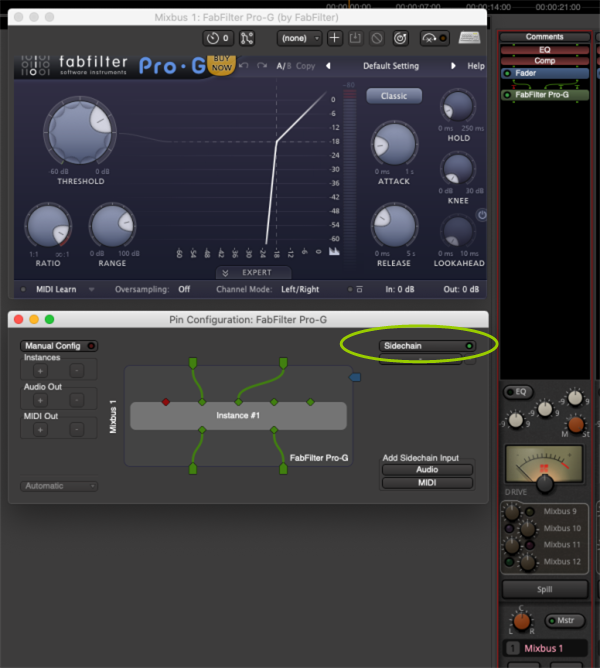Toggle the Sidechain button
The height and width of the screenshot is (668, 600).
click(x=427, y=346)
